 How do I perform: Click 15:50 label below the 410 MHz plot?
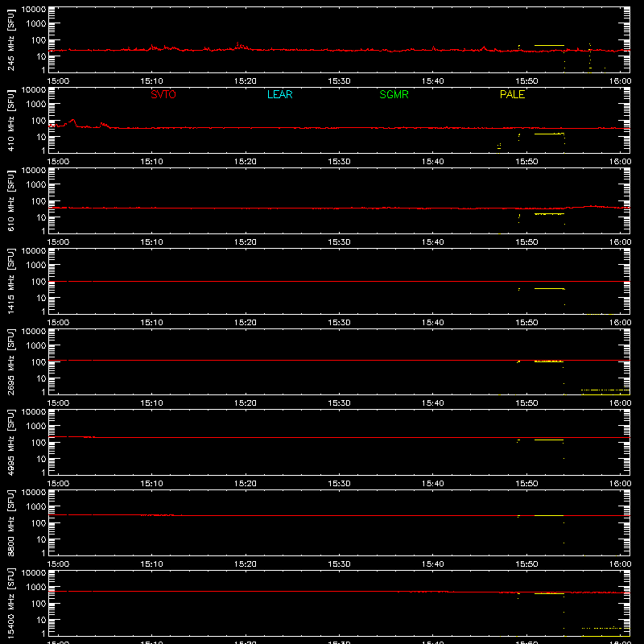click(526, 162)
